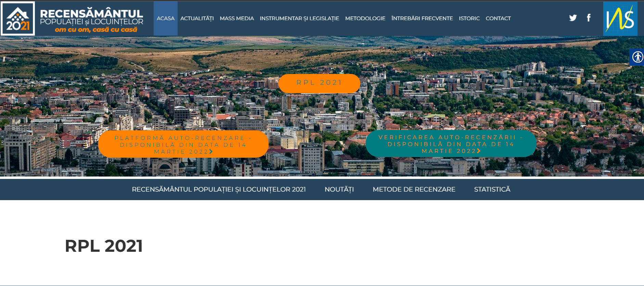Click the INS institute logo
The height and width of the screenshot is (286, 644).
620,19
